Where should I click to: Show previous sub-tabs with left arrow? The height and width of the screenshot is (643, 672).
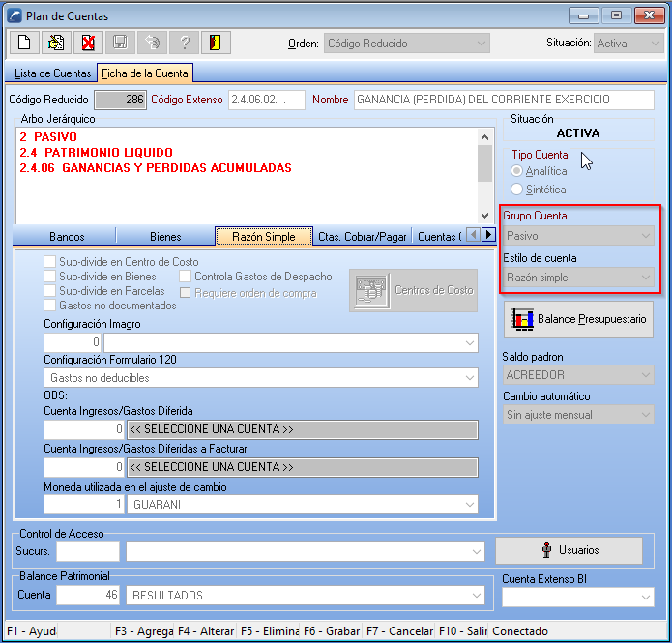pyautogui.click(x=473, y=235)
